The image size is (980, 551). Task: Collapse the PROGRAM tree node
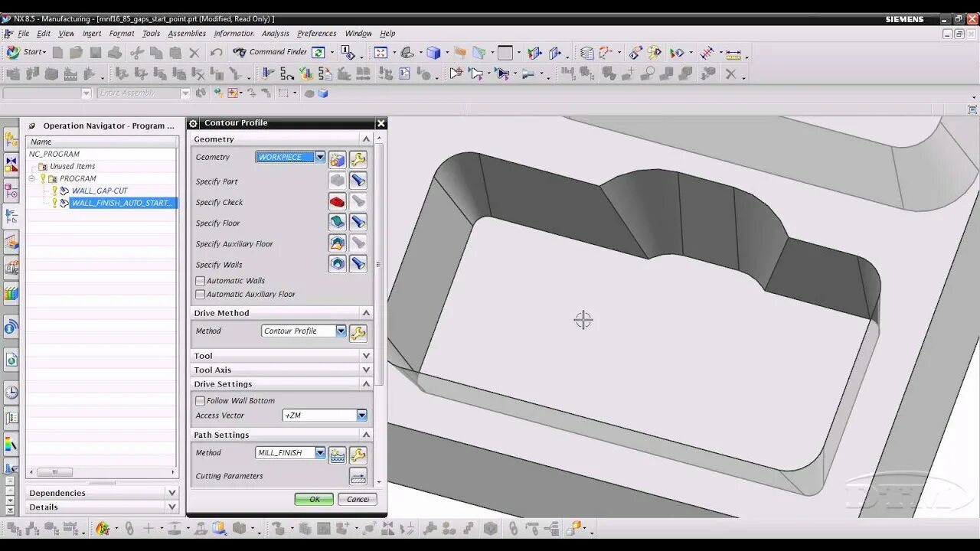pos(32,178)
